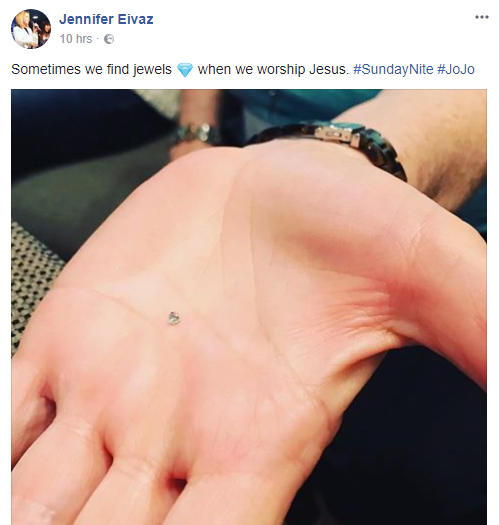Click the public globe privacy icon

click(x=109, y=39)
